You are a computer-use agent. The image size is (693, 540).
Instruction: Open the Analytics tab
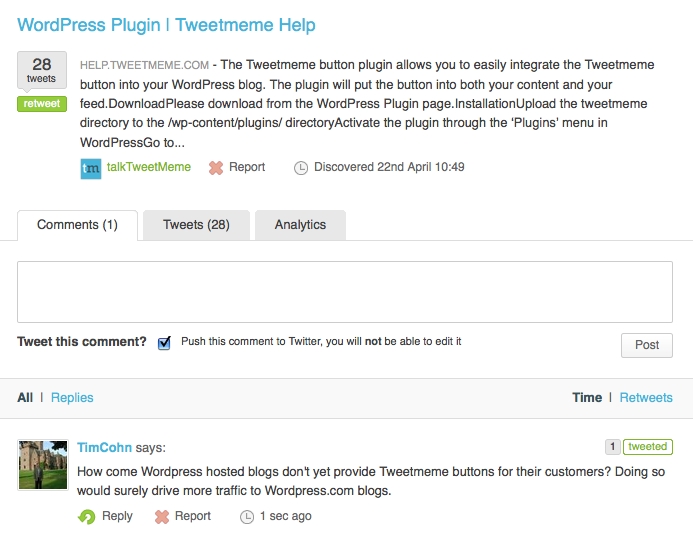point(300,225)
